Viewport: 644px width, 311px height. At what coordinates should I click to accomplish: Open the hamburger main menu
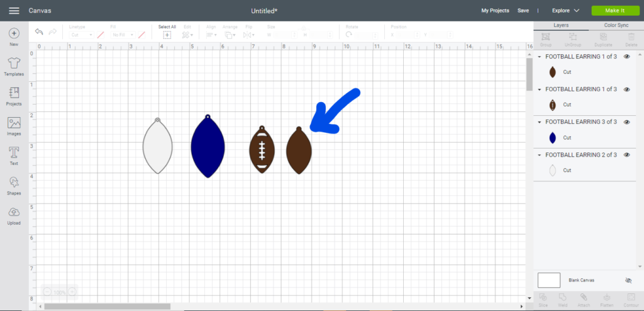coord(14,11)
